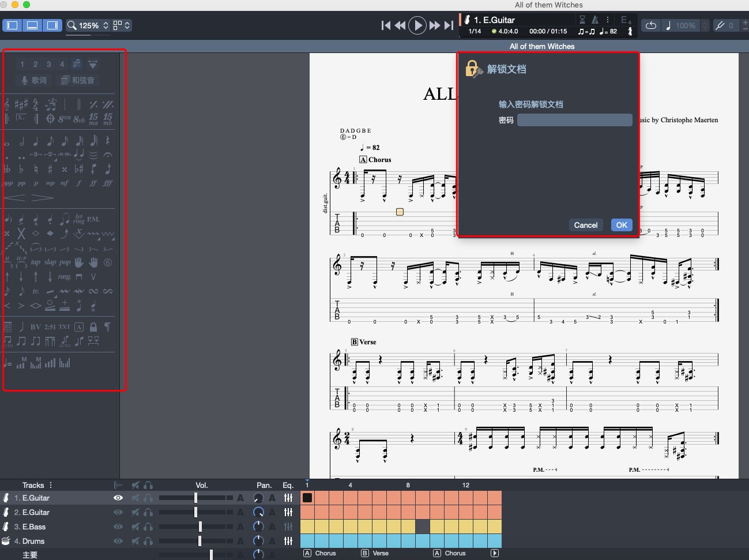Click OK to confirm the password
Viewport: 749px width, 560px height.
[x=621, y=225]
